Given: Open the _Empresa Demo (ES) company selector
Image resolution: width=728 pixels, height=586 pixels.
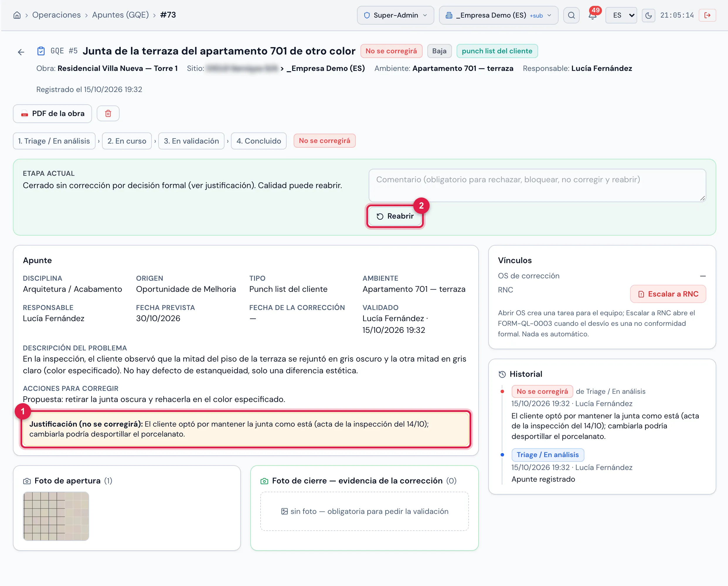Looking at the screenshot, I should 499,15.
